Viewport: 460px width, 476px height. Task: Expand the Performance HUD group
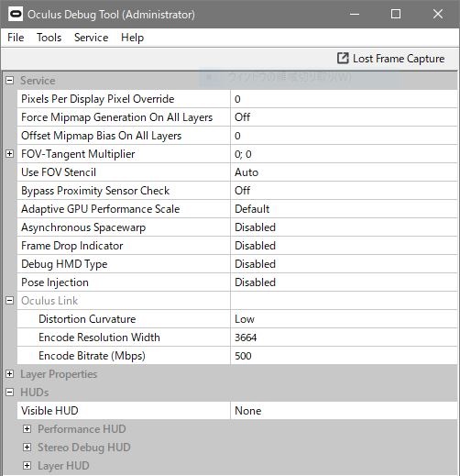click(x=27, y=429)
